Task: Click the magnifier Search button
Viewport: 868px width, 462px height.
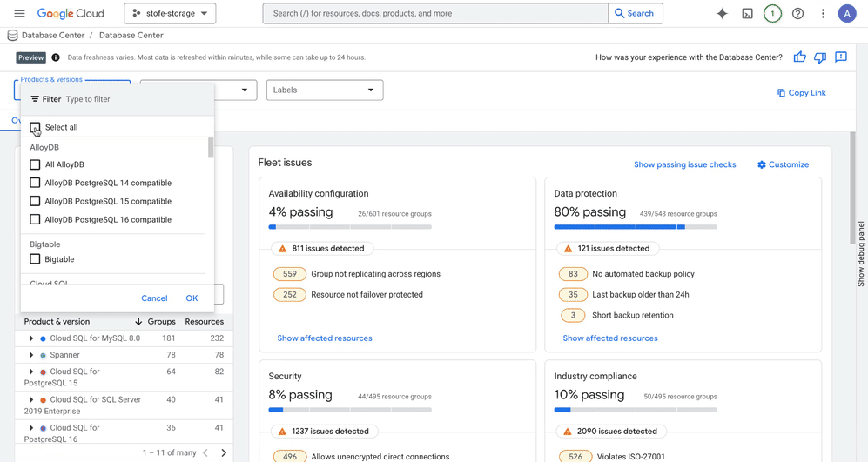Action: pyautogui.click(x=635, y=13)
